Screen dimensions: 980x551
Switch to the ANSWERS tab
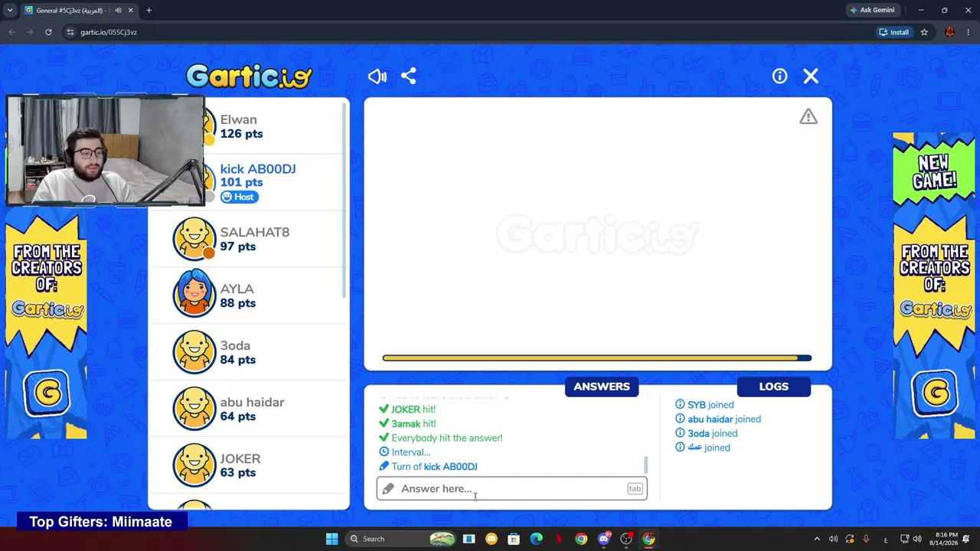coord(602,386)
